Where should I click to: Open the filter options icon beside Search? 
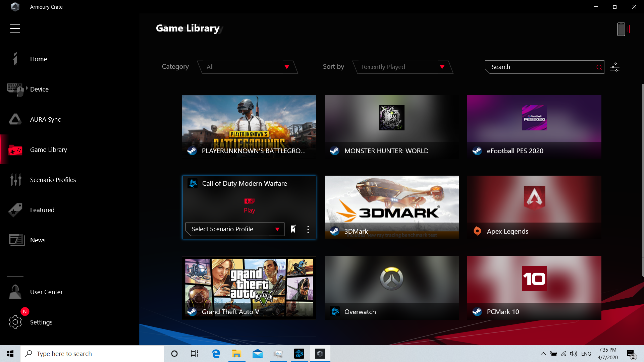click(614, 67)
